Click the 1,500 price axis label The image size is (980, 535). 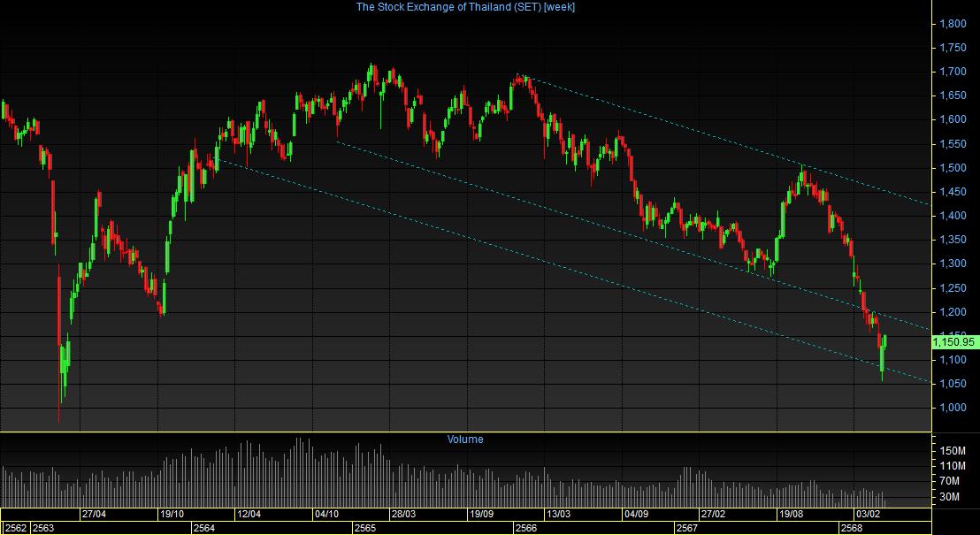pos(953,167)
